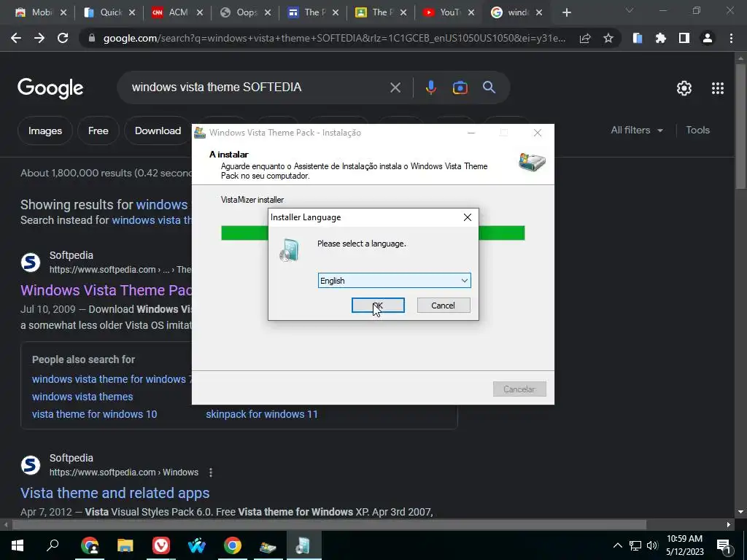Click OK in Installer Language dialog
747x560 pixels.
tap(378, 306)
